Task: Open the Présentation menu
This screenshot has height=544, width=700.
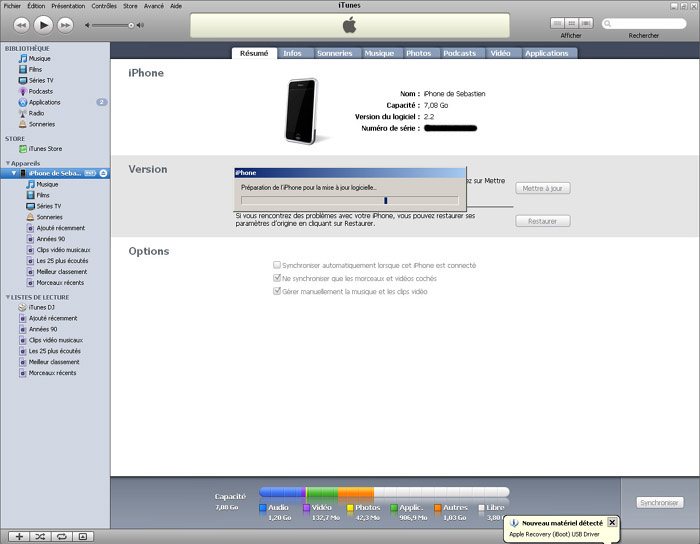Action: click(68, 6)
